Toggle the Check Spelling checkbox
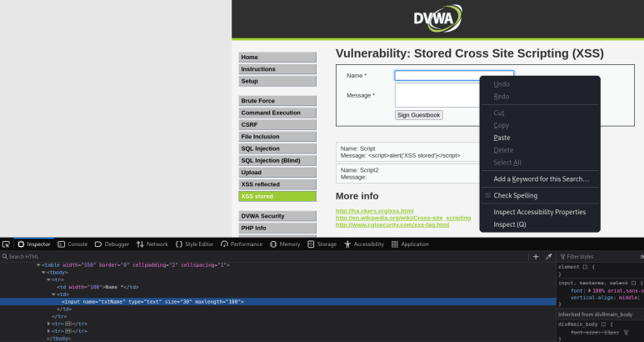644x342 pixels. [487, 196]
